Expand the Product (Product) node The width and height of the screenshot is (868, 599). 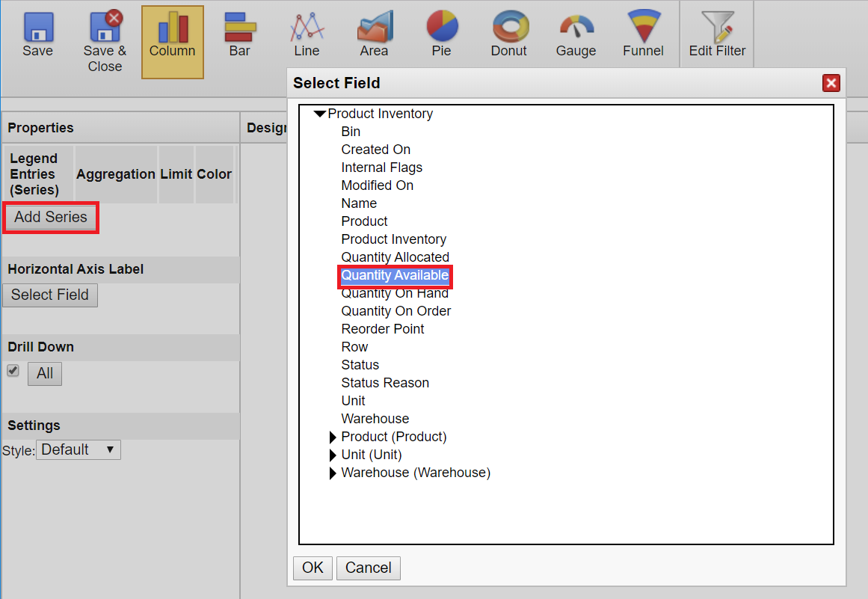click(333, 437)
